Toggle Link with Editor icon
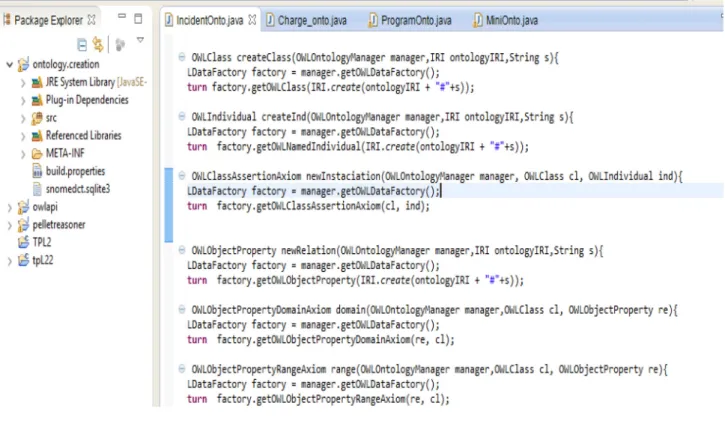This screenshot has height=421, width=725. pos(98,44)
